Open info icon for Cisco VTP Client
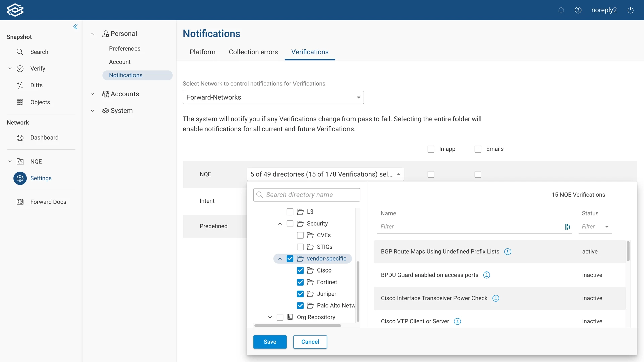The width and height of the screenshot is (644, 362). click(458, 321)
